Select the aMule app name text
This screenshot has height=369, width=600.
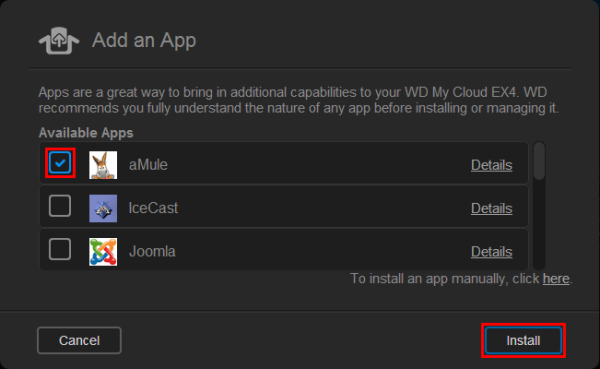click(x=148, y=165)
